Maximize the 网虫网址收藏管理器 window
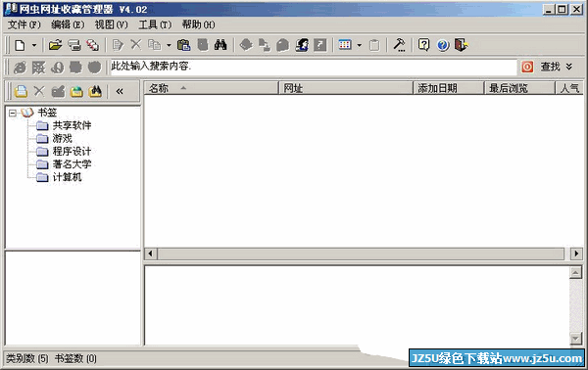This screenshot has width=588, height=370. point(563,10)
